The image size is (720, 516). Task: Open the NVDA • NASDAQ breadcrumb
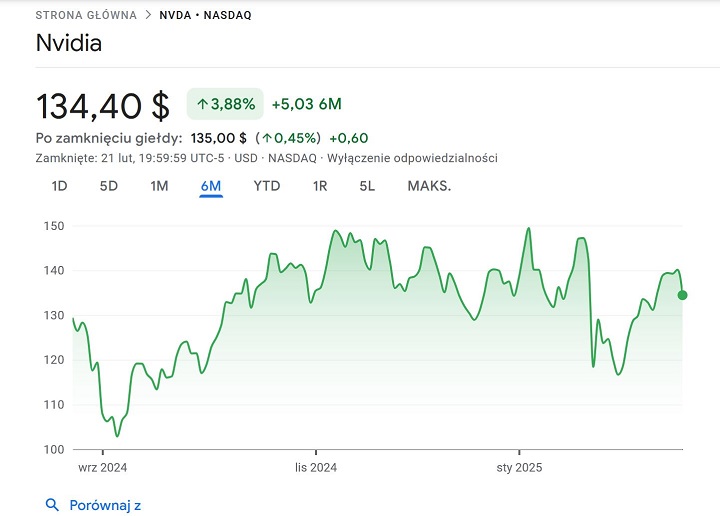tap(207, 16)
